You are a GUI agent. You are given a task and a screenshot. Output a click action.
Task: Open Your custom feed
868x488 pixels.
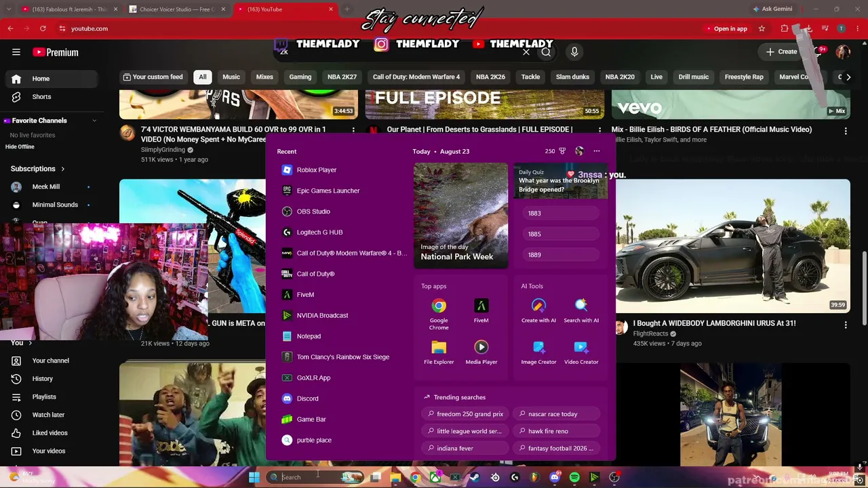pyautogui.click(x=153, y=77)
